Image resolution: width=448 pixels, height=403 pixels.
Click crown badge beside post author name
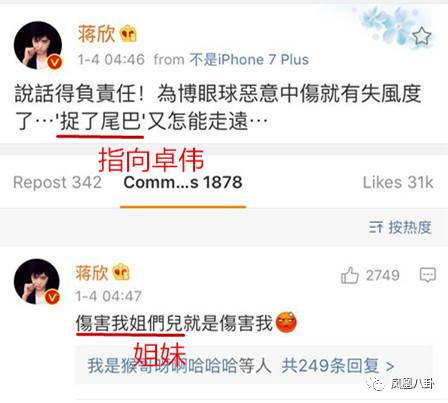[x=129, y=34]
